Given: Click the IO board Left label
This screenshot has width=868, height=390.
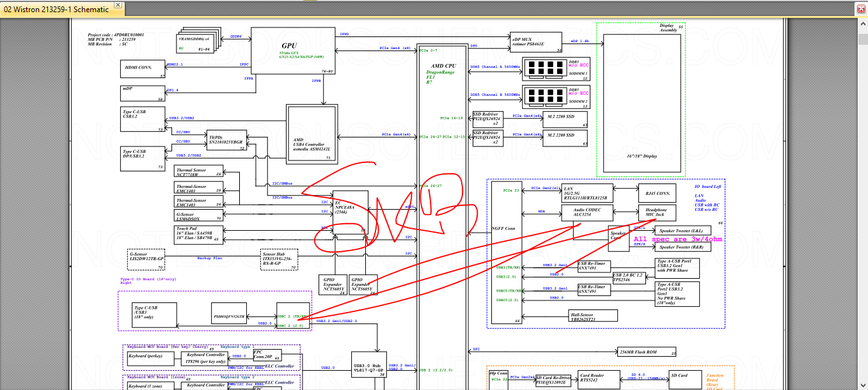Looking at the screenshot, I should (x=707, y=186).
